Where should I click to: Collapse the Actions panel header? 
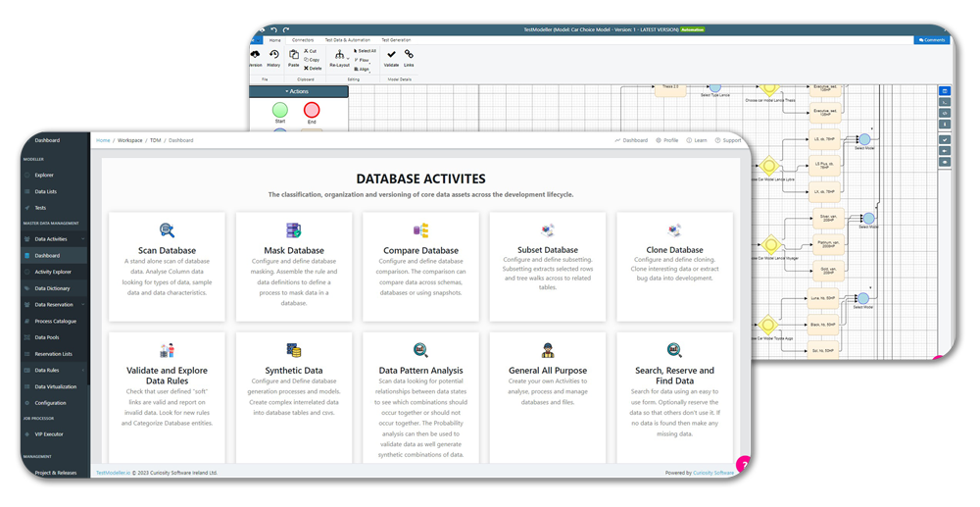tap(299, 91)
